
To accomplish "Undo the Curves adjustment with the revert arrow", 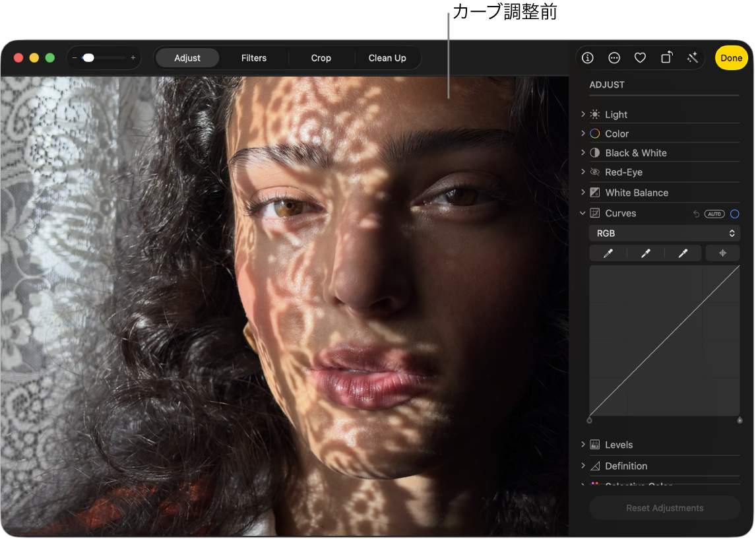I will pos(696,214).
